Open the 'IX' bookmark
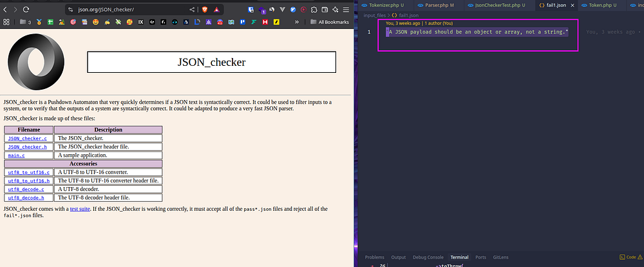This screenshot has width=644, height=267. [x=141, y=22]
